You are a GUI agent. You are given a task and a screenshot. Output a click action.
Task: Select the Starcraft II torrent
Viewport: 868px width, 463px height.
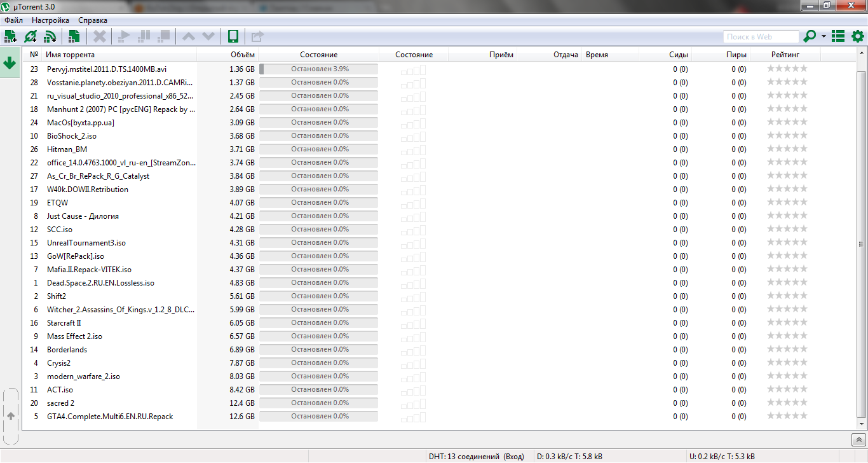[x=64, y=322]
